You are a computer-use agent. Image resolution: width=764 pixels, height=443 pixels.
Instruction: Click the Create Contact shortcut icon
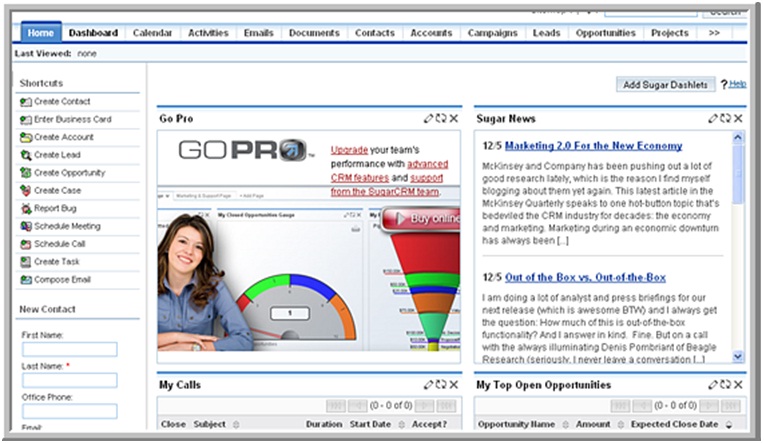[x=26, y=102]
